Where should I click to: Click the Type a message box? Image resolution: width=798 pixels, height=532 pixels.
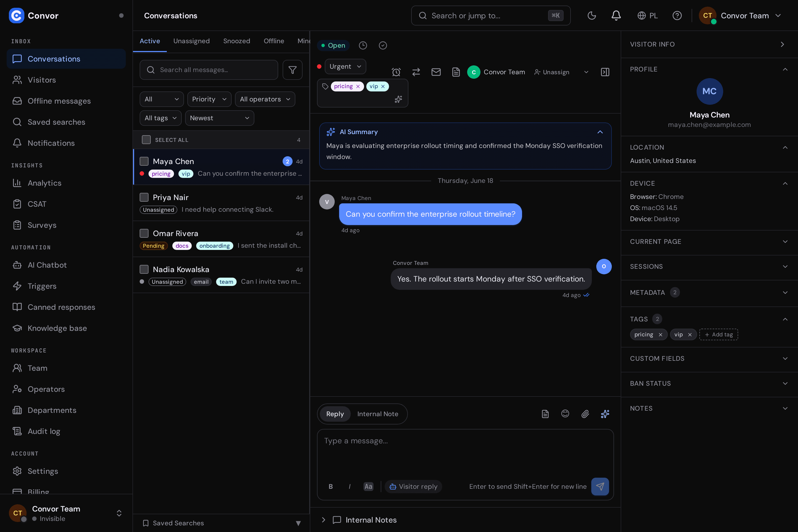click(465, 453)
